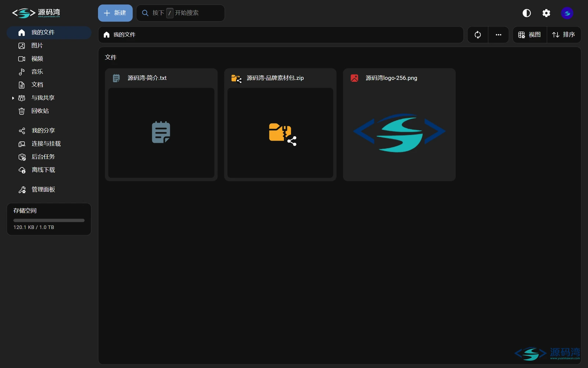Click 我的文件 breadcrumb home
The image size is (588, 368).
pos(120,35)
